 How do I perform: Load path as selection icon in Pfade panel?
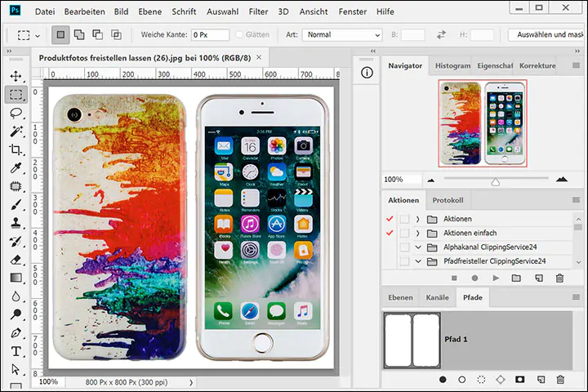[x=482, y=380]
